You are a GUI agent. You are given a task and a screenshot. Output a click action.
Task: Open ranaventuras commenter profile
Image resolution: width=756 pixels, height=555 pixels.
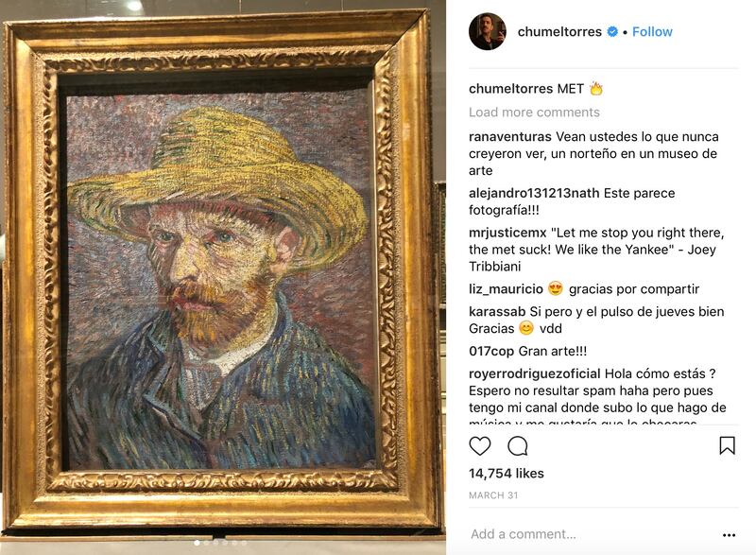(510, 136)
